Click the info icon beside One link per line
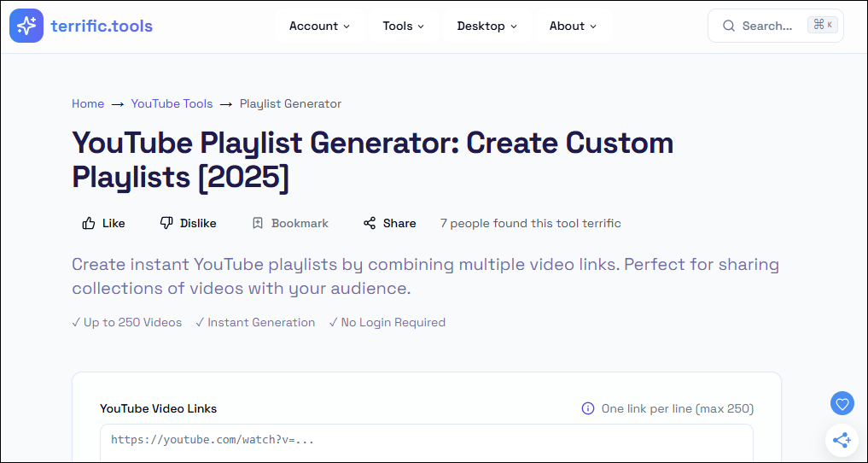 tap(588, 408)
